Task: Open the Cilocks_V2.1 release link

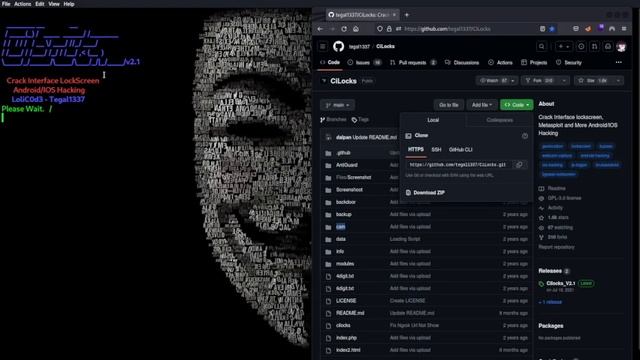Action: tap(561, 283)
